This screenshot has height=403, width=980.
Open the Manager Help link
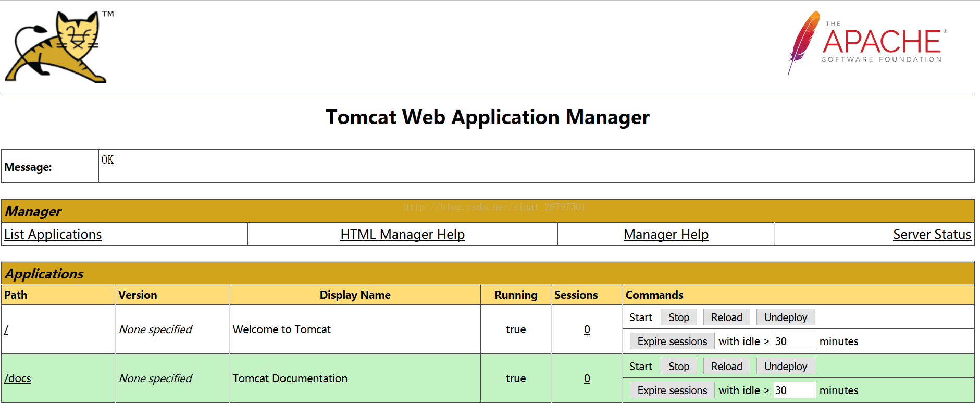[666, 235]
